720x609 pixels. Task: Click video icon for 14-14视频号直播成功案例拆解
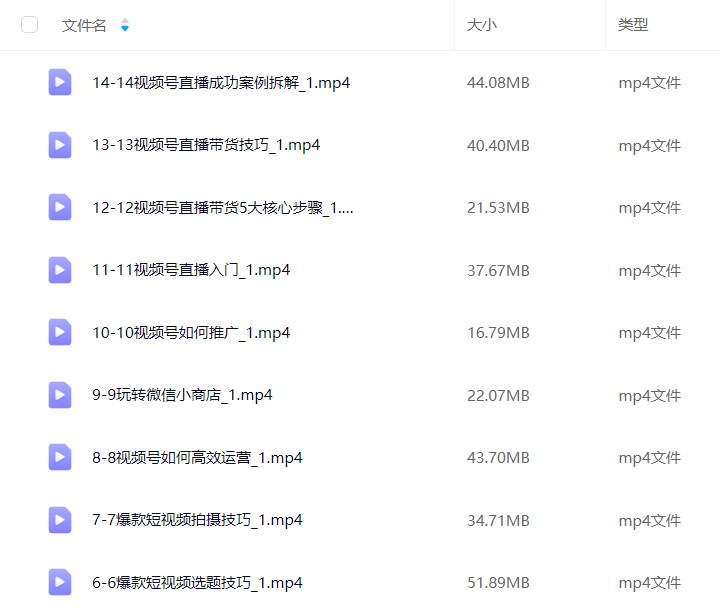pos(60,82)
